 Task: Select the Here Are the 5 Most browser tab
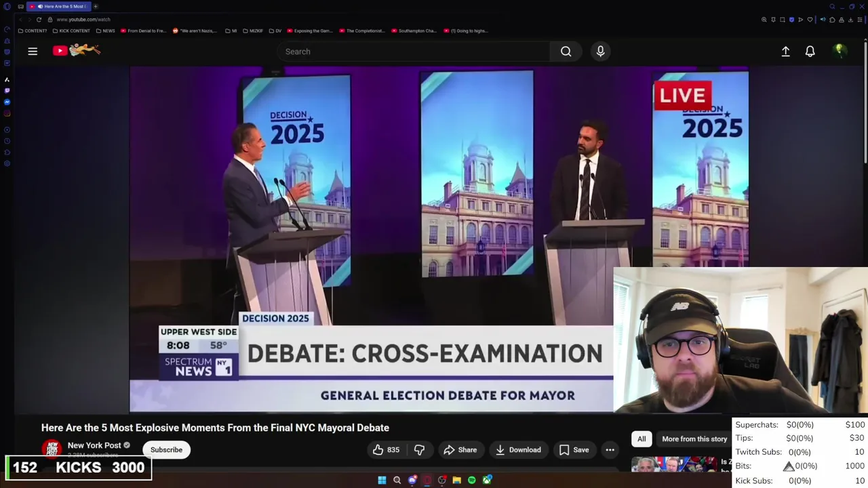click(x=58, y=6)
